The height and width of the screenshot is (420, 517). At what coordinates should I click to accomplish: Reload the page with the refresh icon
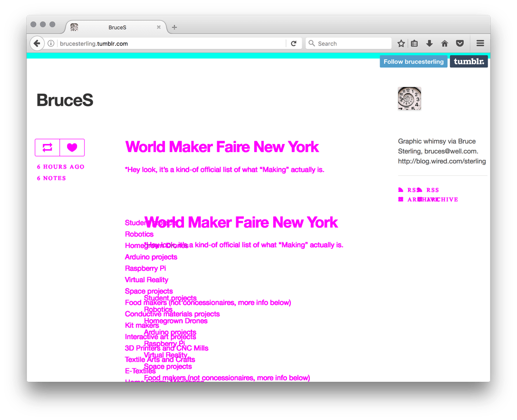[x=294, y=44]
